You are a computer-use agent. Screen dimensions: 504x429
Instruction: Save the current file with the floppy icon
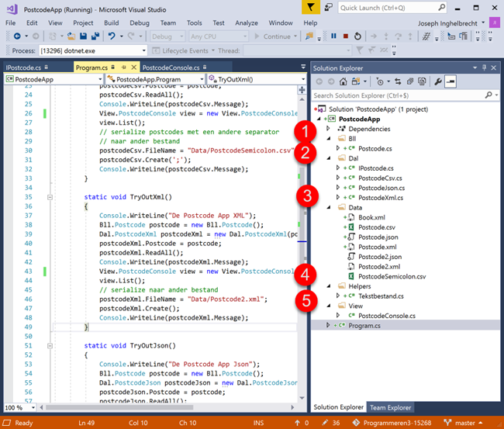tap(83, 36)
